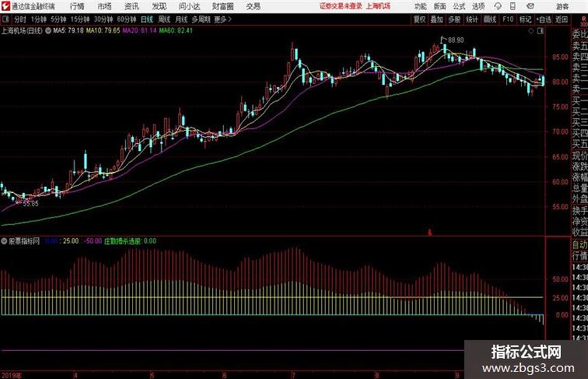Click the red event marker above sub-chart
588x379 pixels.
(x=430, y=233)
